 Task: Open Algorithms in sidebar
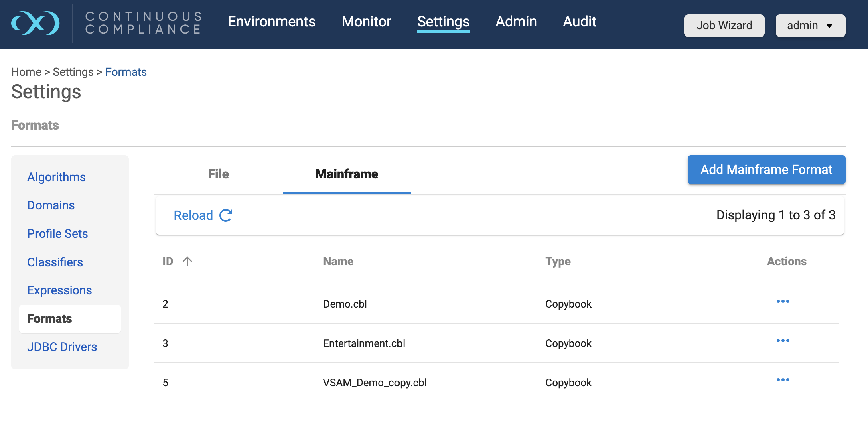tap(57, 177)
